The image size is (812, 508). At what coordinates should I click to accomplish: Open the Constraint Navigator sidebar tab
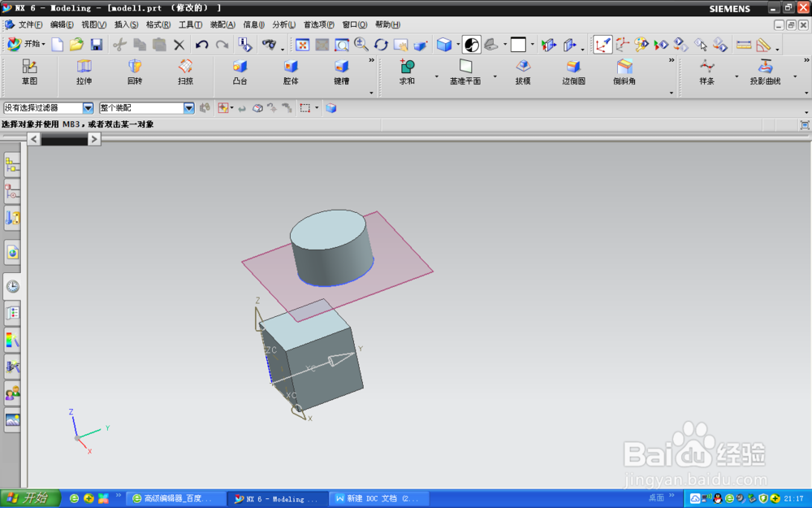12,193
